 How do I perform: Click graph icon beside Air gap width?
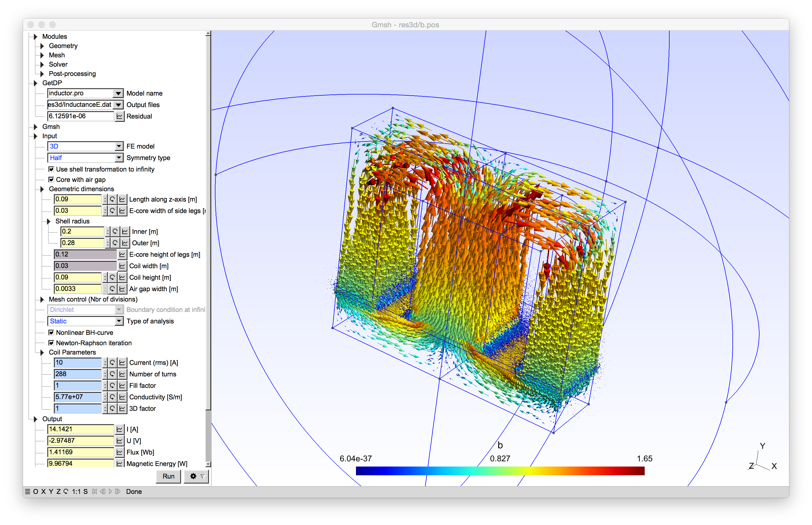coord(122,289)
